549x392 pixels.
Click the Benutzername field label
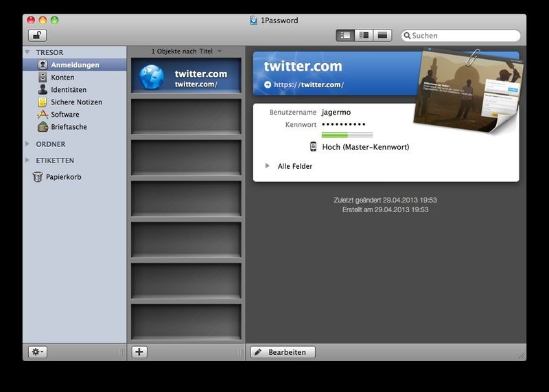[293, 112]
